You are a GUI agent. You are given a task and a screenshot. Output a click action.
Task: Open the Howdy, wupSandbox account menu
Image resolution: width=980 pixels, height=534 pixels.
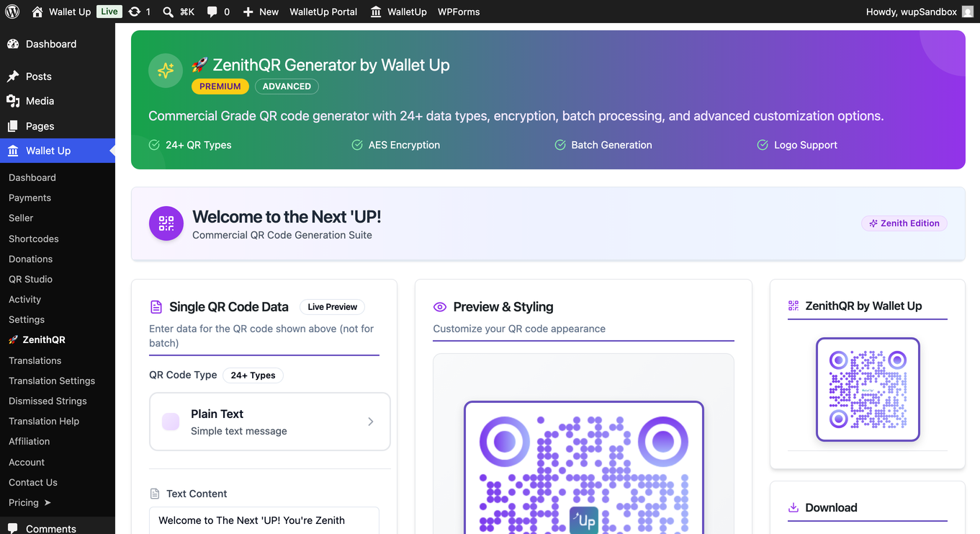pos(920,12)
